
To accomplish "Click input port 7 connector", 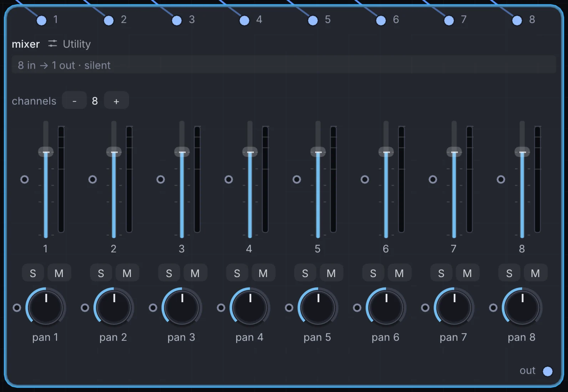I will coord(449,20).
